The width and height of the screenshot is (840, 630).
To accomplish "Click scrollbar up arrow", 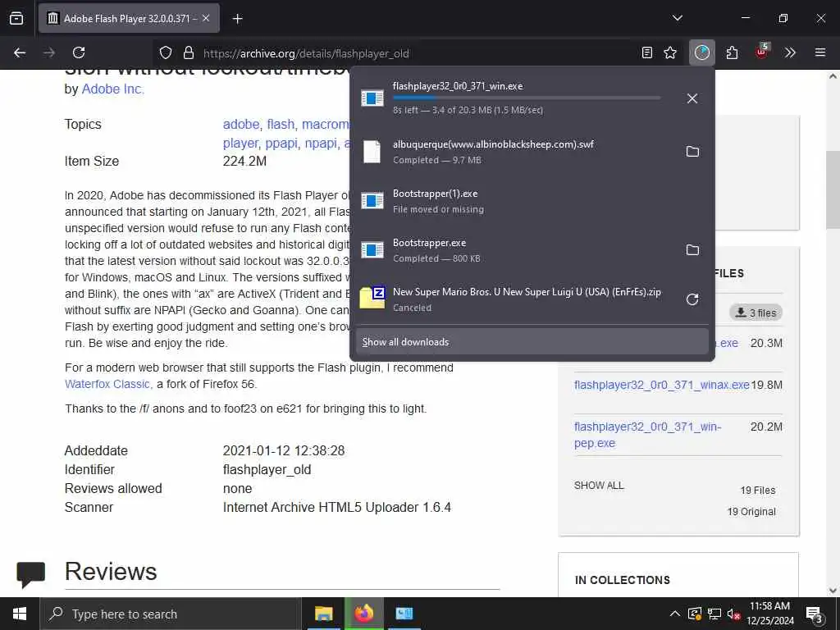I will [x=833, y=76].
